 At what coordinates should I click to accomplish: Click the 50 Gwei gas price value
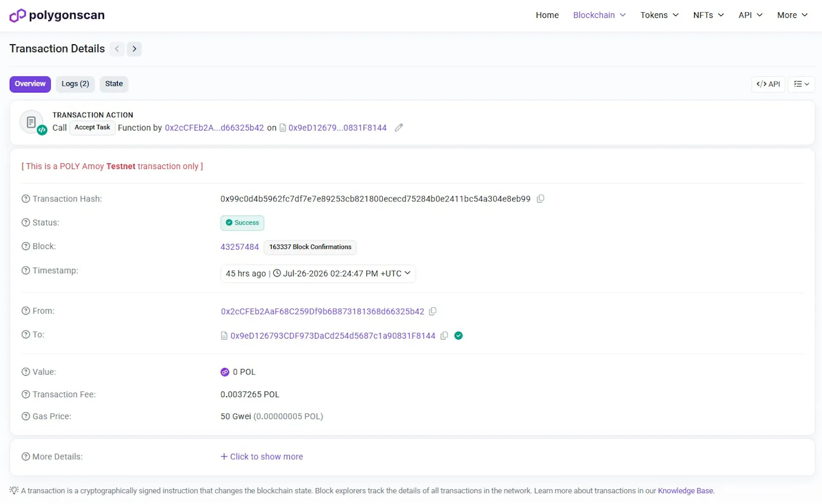point(236,416)
